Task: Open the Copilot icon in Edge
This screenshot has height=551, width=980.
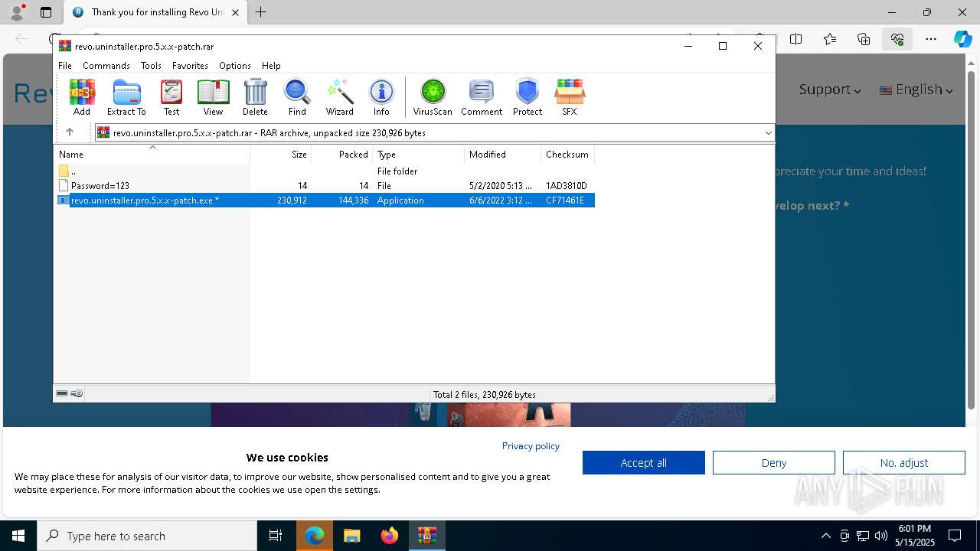Action: (962, 39)
